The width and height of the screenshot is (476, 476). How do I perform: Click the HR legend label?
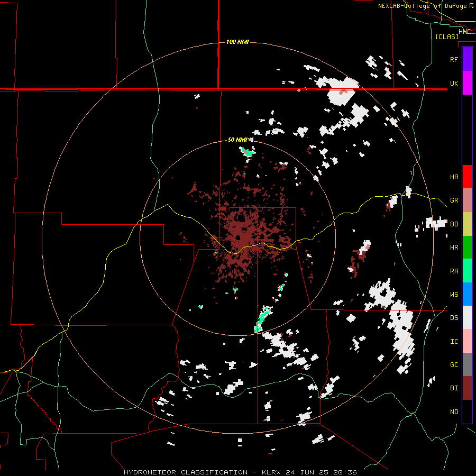tap(454, 248)
